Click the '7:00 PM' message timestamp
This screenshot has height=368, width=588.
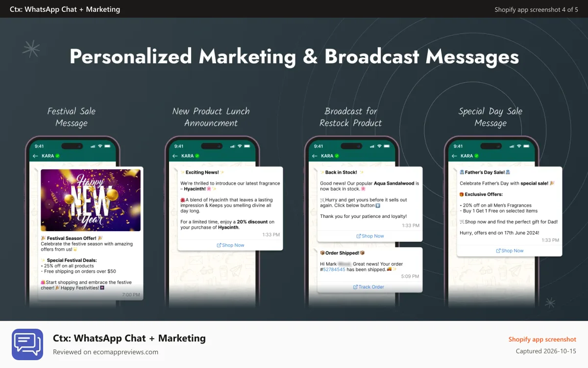point(131,295)
